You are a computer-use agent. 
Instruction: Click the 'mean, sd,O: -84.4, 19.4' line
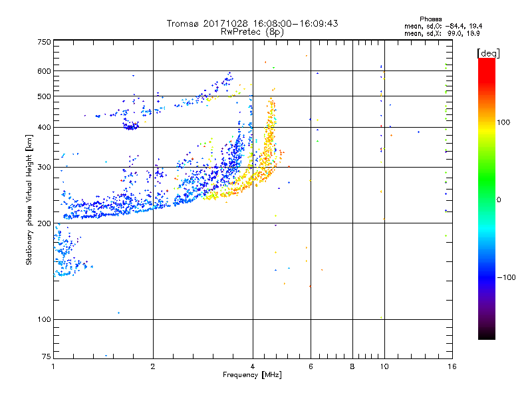(x=443, y=26)
